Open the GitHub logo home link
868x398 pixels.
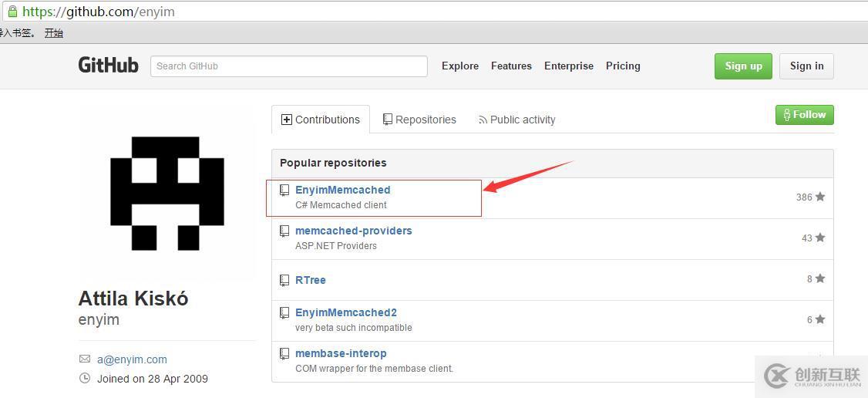click(108, 66)
